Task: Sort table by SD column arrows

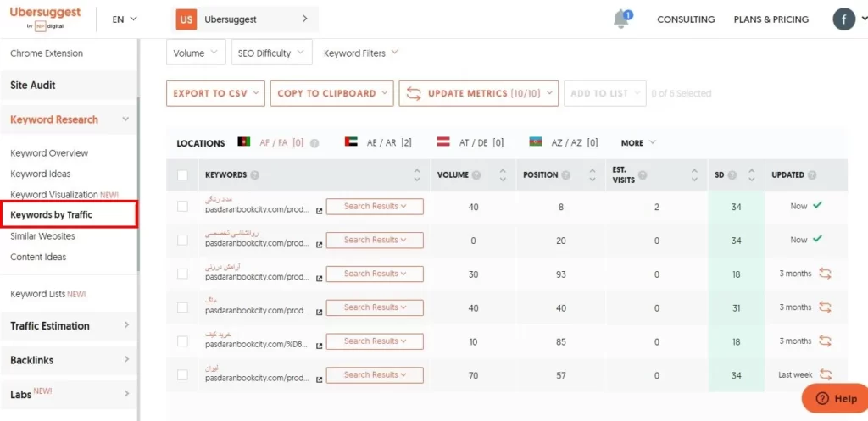Action: (752, 174)
